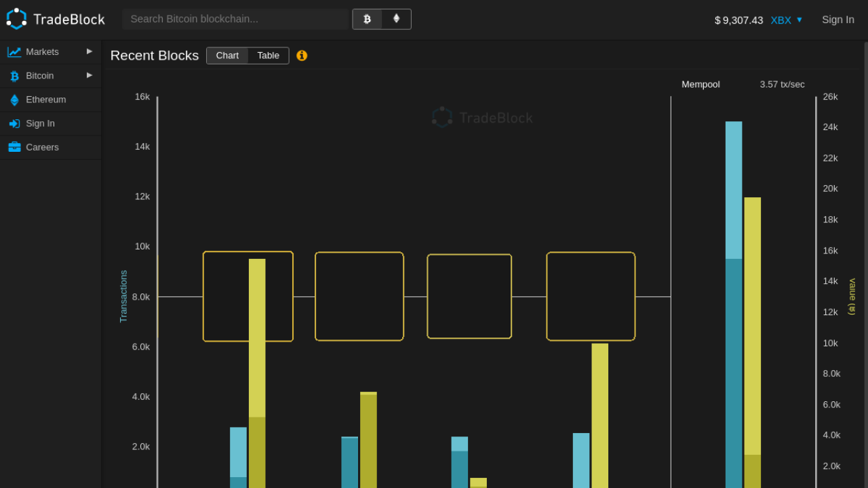Click the tall blue Mempool transactions bar
868x488 pixels.
[x=734, y=305]
